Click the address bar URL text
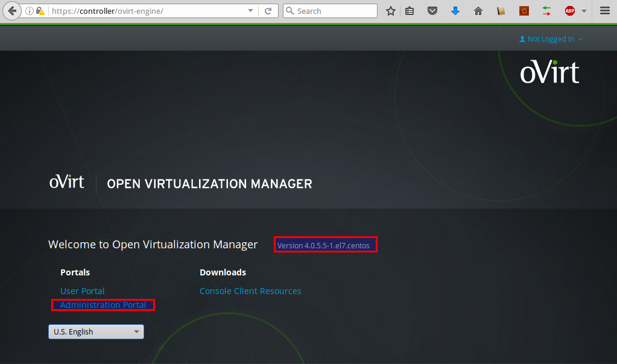The height and width of the screenshot is (364, 617). 107,11
